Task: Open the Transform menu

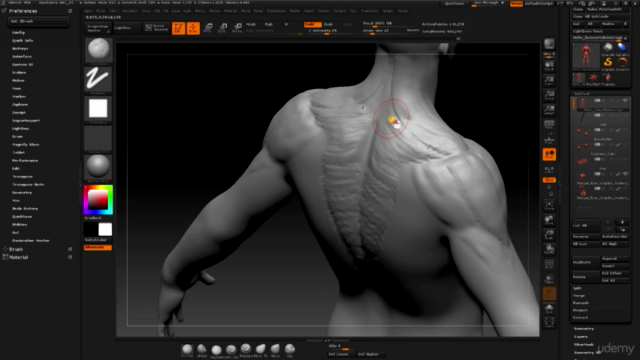Action: coord(369,11)
